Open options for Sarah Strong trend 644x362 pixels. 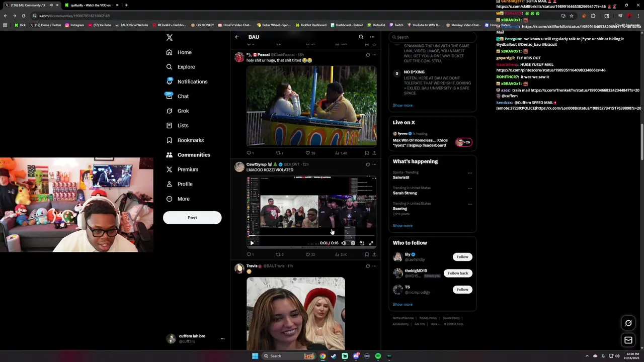[x=470, y=189]
